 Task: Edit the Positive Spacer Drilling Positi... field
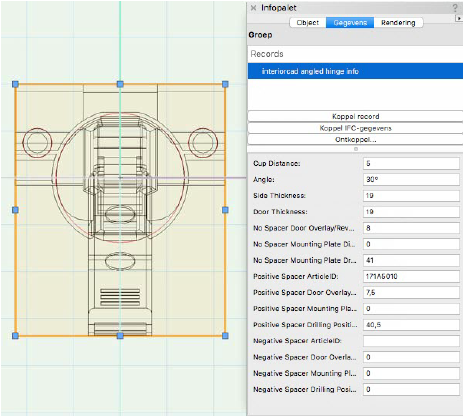[x=411, y=325]
